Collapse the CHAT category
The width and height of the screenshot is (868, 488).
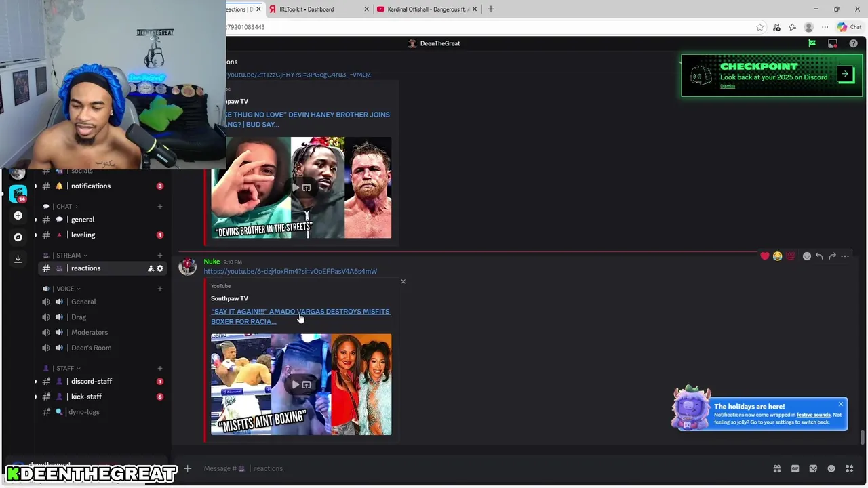point(64,206)
